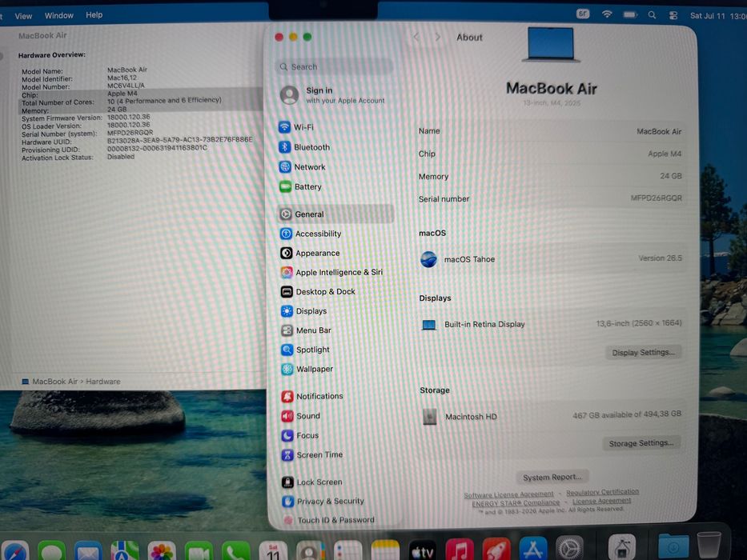Open Display Settings

click(643, 352)
